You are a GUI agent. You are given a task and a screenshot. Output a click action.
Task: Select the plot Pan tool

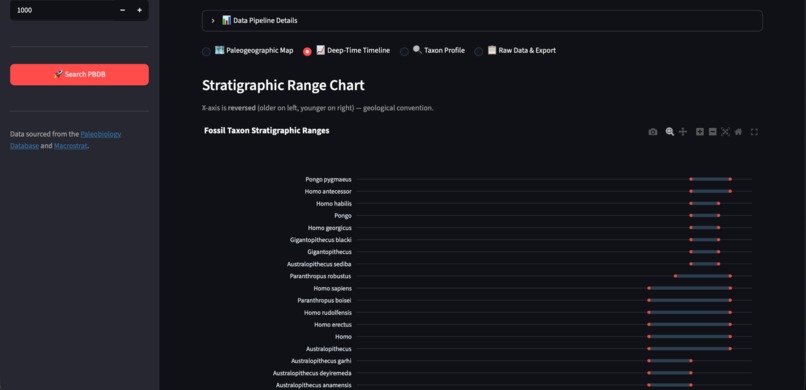pos(683,132)
